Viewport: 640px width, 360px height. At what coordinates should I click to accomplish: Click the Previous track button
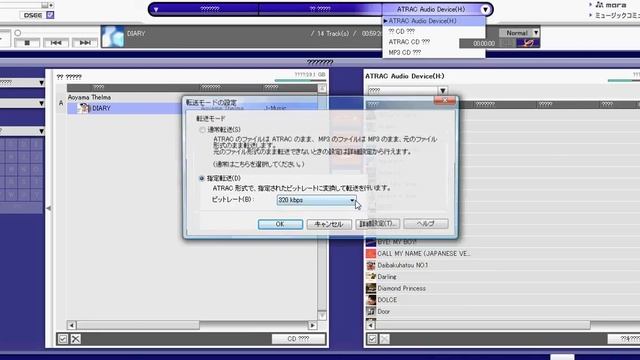pos(56,42)
